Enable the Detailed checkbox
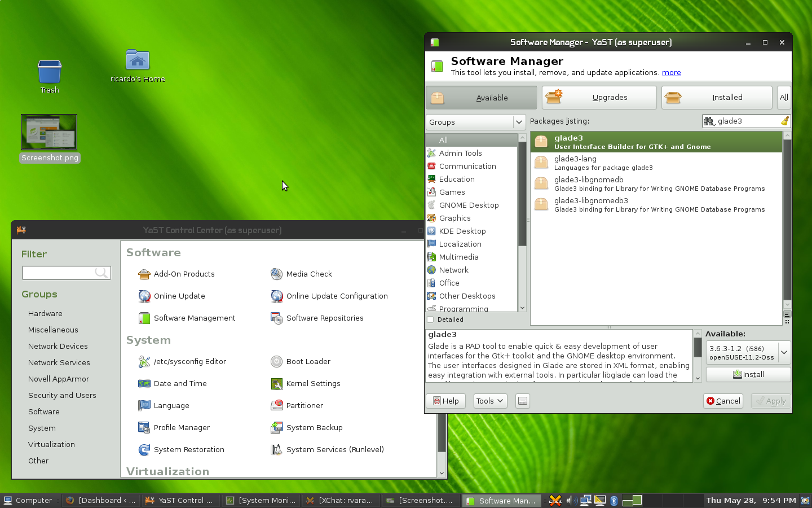Screen dimensions: 812x508 pyautogui.click(x=430, y=319)
